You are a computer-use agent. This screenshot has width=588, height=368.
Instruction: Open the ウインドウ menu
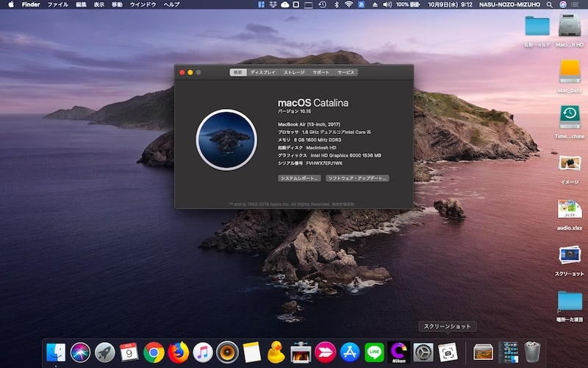coord(143,4)
